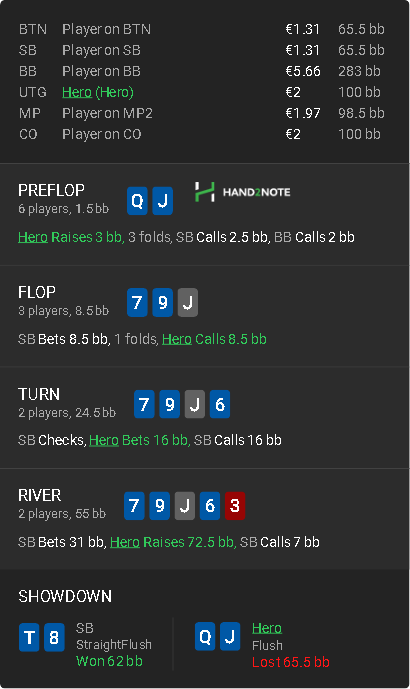
Task: Open Hero link in UTG player row
Action: (77, 92)
